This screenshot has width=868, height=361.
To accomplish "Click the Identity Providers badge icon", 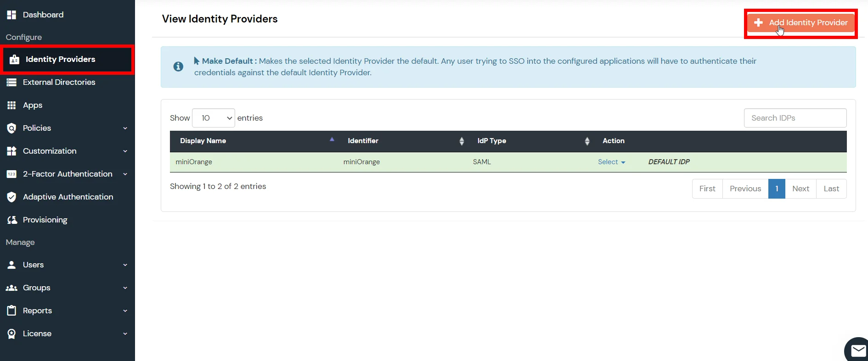I will tap(15, 59).
